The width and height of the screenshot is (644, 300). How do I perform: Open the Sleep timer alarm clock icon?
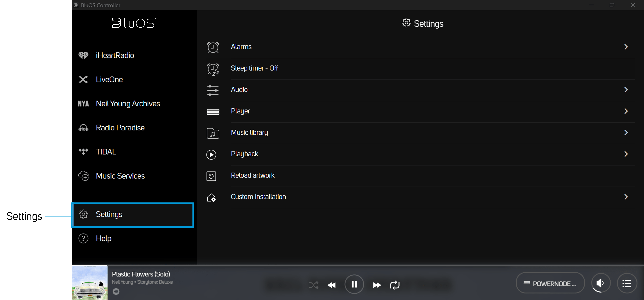tap(213, 69)
